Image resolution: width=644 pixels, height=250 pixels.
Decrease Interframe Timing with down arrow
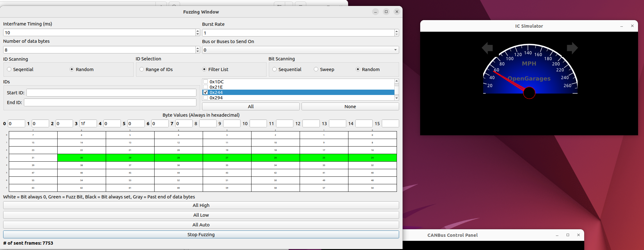tap(198, 34)
